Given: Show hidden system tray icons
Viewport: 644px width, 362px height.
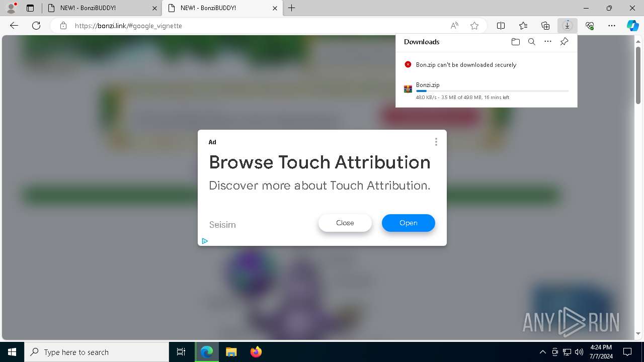Looking at the screenshot, I should pos(542,352).
